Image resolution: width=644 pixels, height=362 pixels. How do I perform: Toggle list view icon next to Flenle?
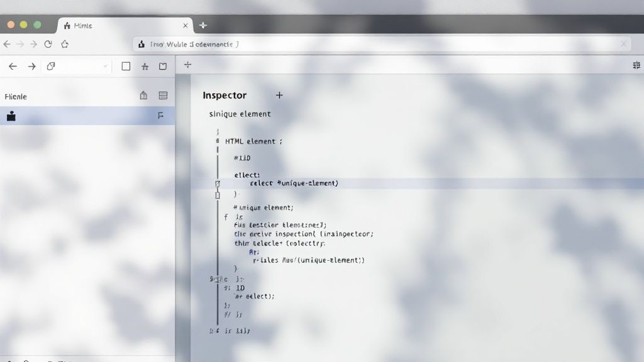[x=163, y=96]
